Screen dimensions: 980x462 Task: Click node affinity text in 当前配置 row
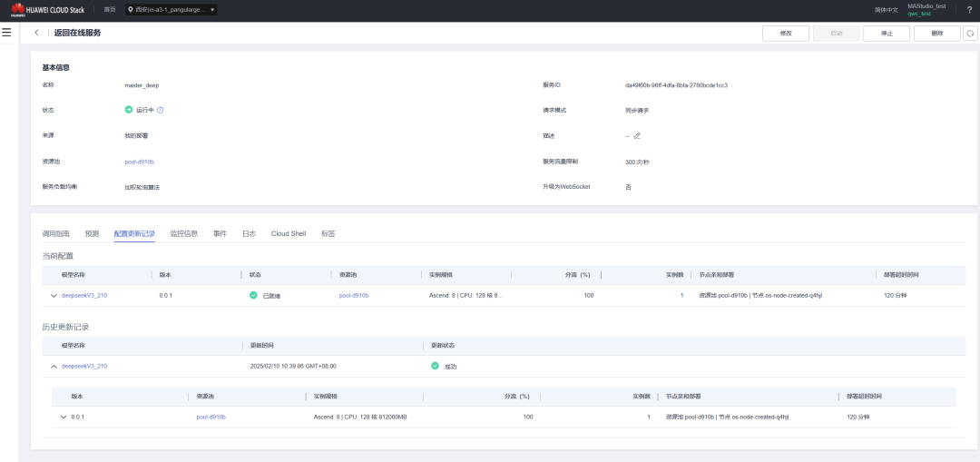[x=760, y=296]
